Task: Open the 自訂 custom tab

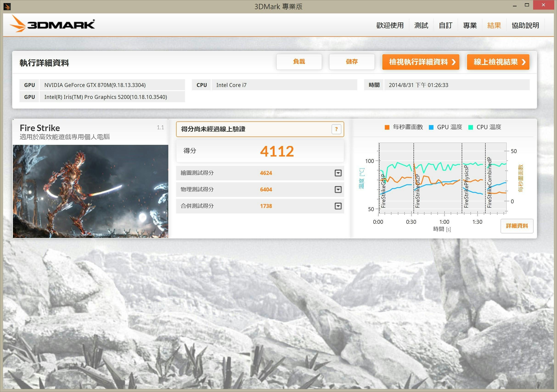Action: point(445,25)
